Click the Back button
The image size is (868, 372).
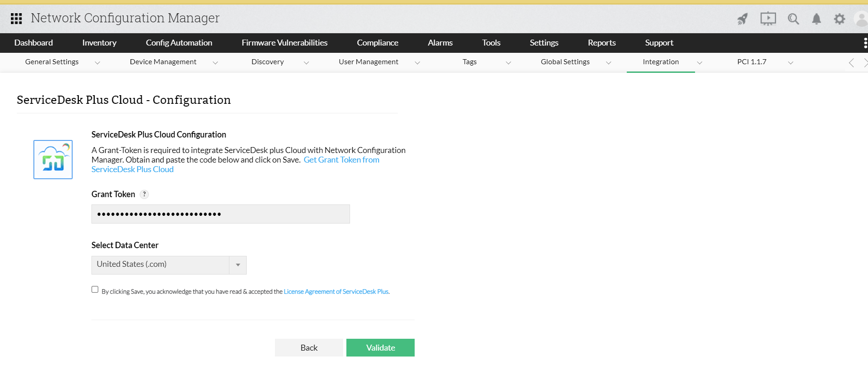pos(309,348)
